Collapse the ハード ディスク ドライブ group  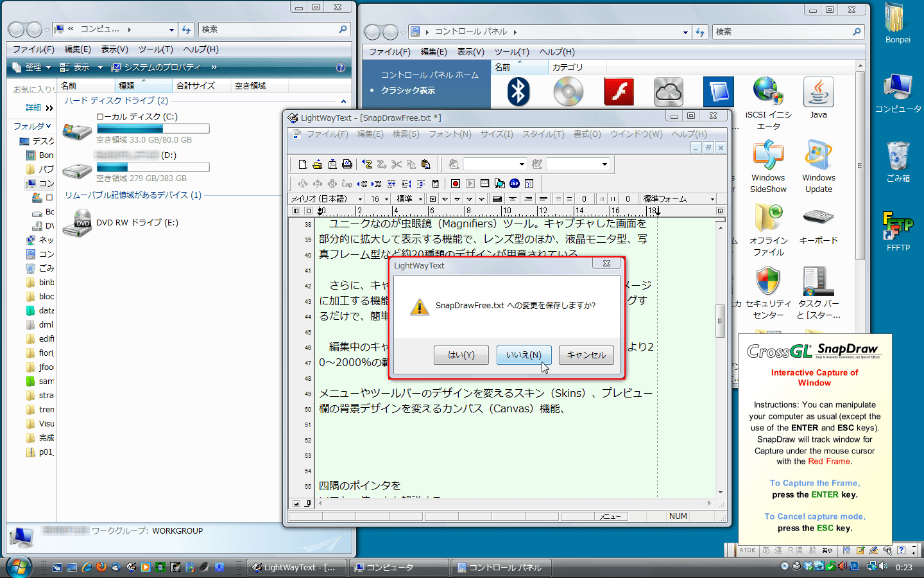[343, 101]
